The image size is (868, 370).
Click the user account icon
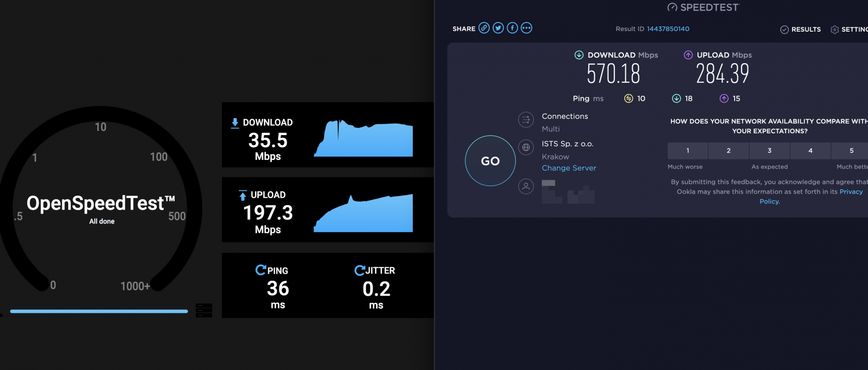click(x=526, y=186)
